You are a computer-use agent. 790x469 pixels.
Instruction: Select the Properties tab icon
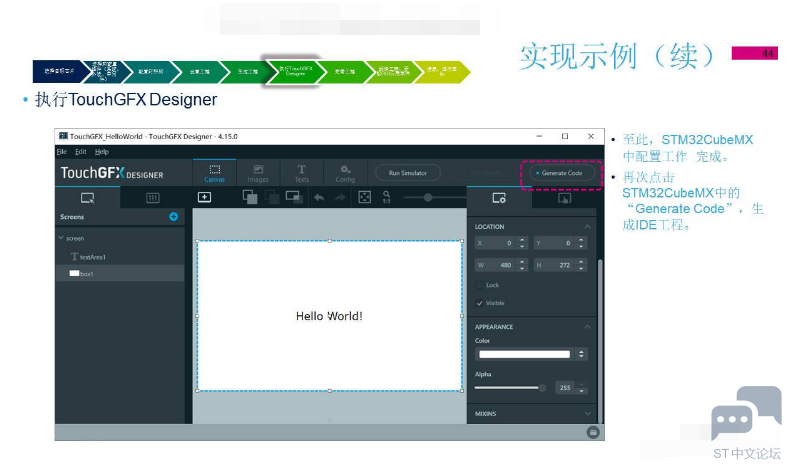(x=499, y=198)
